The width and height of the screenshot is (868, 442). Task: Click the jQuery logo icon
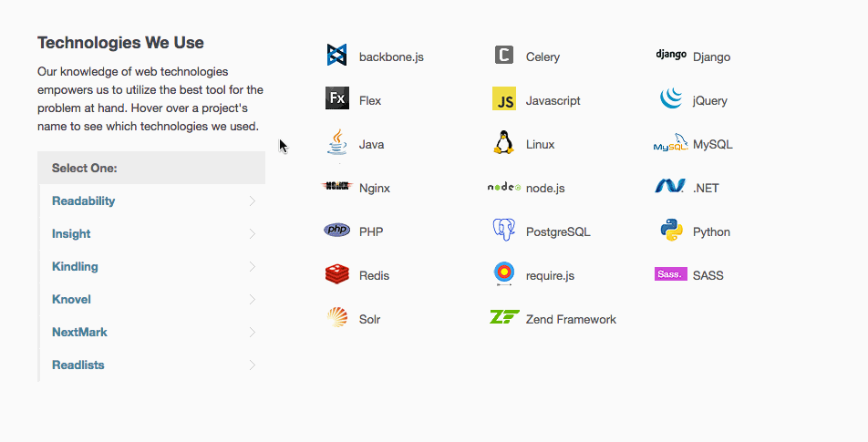(671, 98)
